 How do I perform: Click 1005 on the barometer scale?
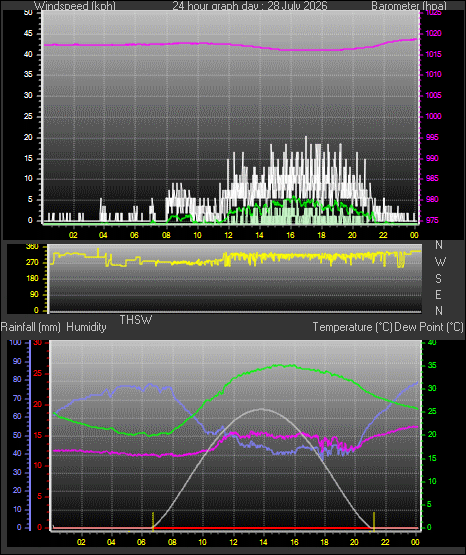[x=433, y=96]
